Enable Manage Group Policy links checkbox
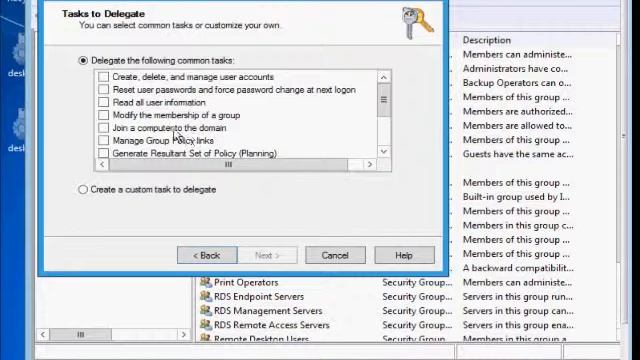This screenshot has height=360, width=640. tap(104, 140)
